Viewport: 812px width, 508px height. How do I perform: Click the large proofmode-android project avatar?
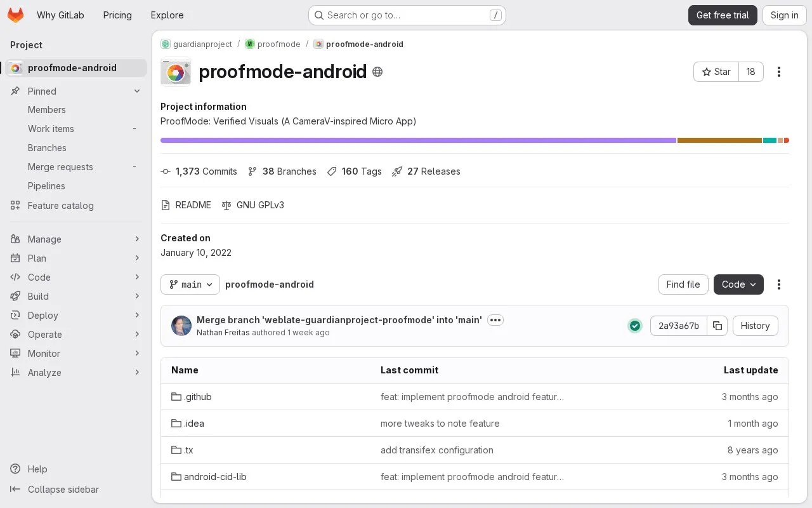pos(176,72)
